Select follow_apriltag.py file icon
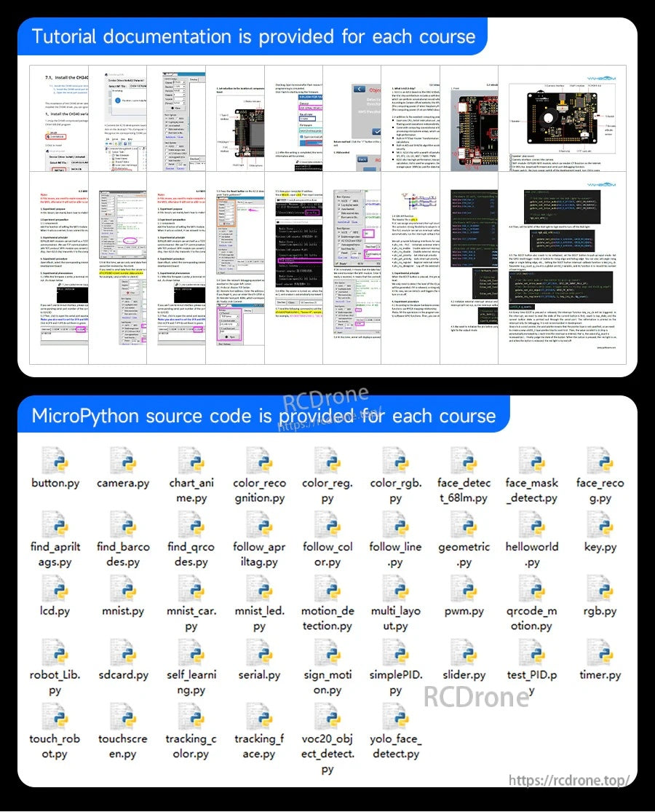This screenshot has width=655, height=812. point(260,524)
